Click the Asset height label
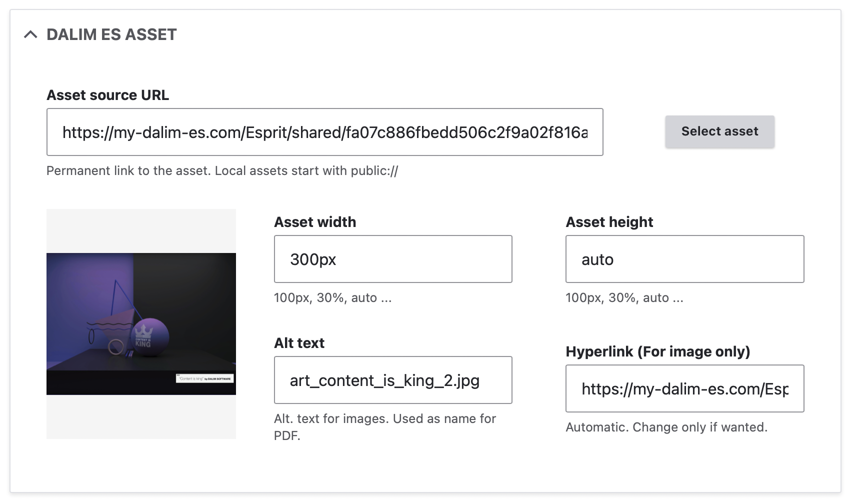Screen dimensions: 852x504 pyautogui.click(x=609, y=222)
